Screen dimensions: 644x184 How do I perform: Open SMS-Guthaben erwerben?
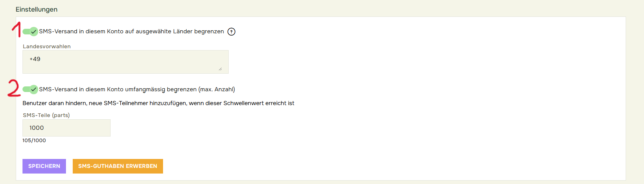coord(118,166)
